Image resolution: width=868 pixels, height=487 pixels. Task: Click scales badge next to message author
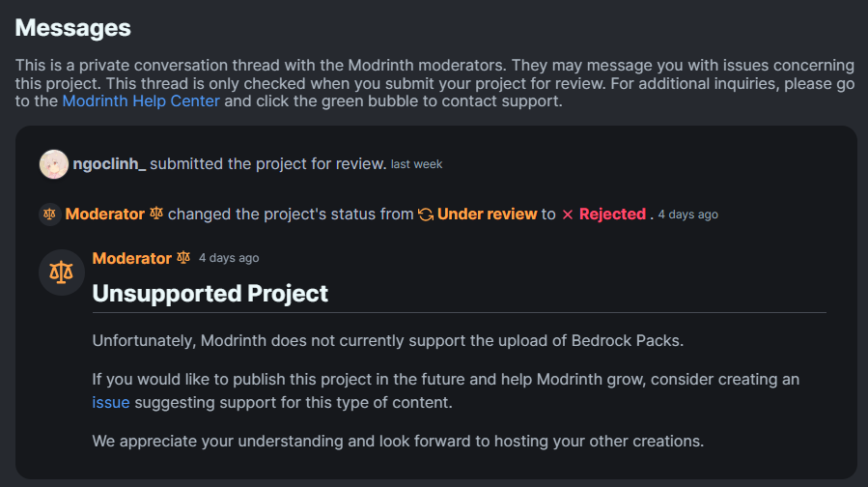click(x=183, y=258)
